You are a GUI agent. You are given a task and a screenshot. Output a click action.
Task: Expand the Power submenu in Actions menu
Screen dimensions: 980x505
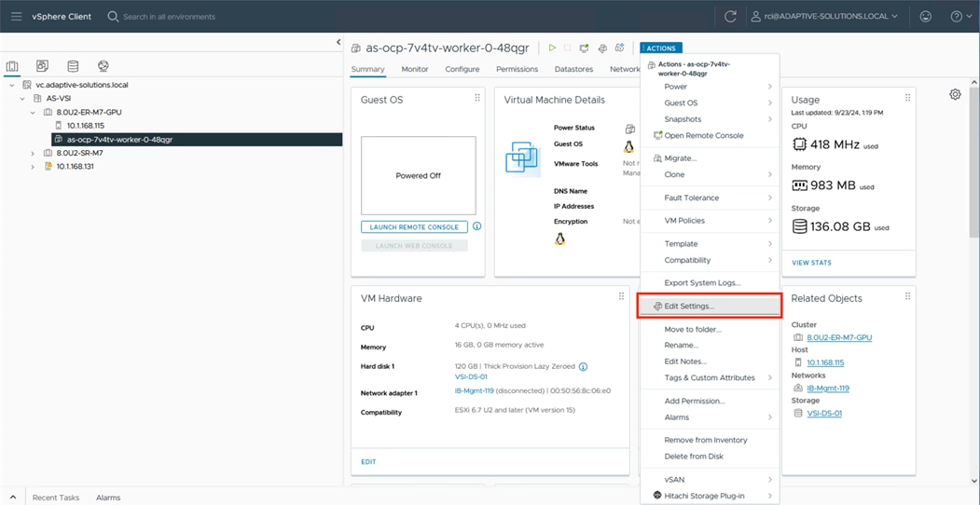coord(710,87)
